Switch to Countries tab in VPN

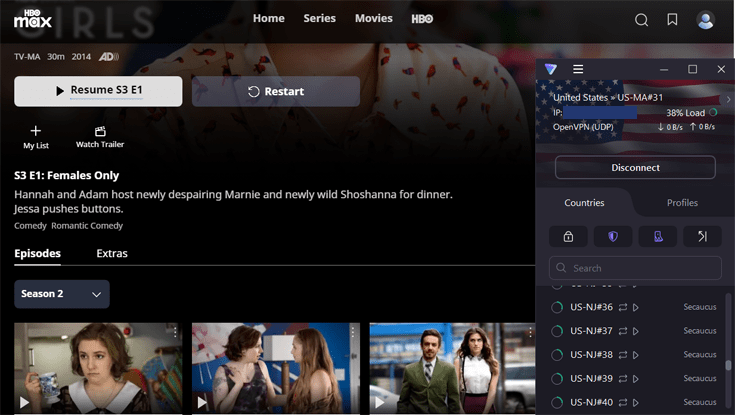(x=584, y=203)
